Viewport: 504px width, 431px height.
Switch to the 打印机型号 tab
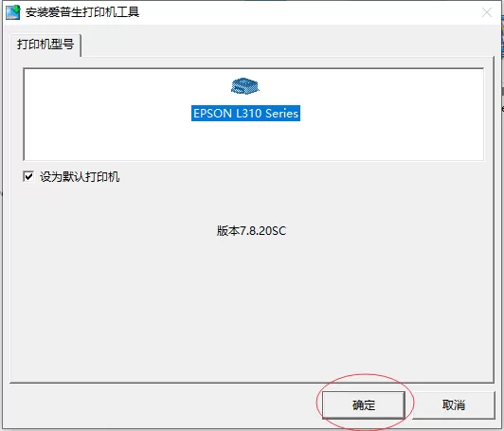tap(45, 45)
